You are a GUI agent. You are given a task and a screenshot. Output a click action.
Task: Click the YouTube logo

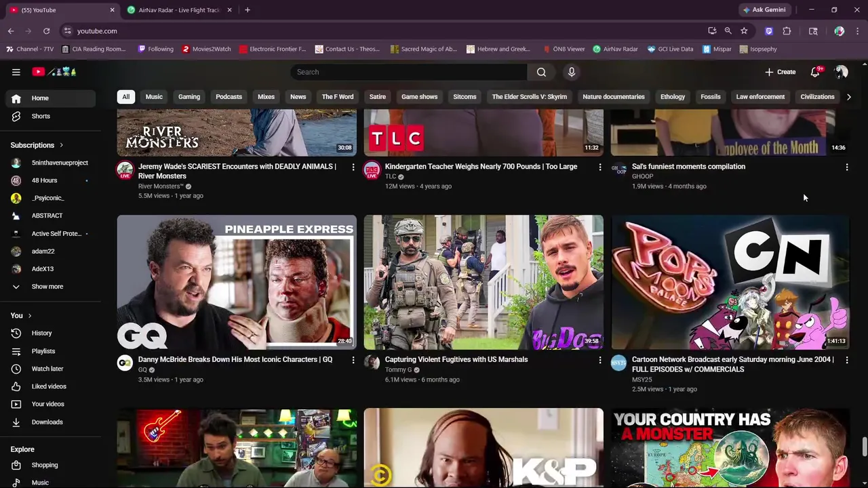pyautogui.click(x=54, y=72)
